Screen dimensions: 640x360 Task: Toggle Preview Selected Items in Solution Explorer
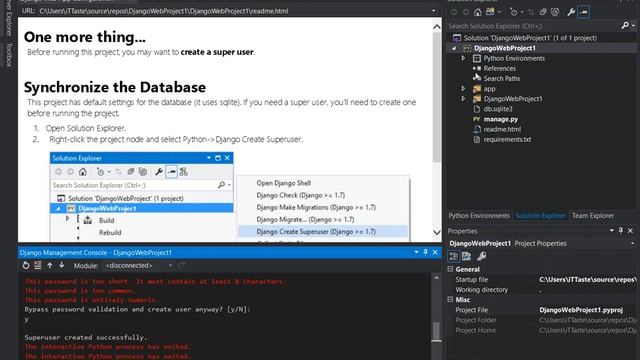pos(584,12)
